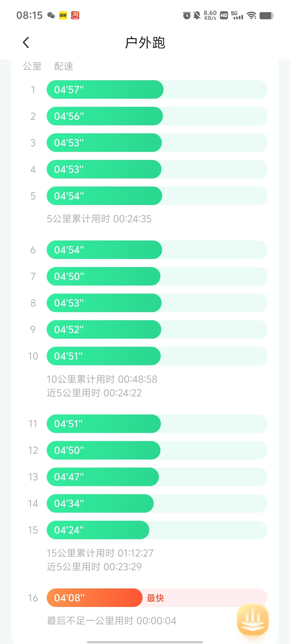This screenshot has width=290, height=644.
Task: Tap the battery status icon
Action: pos(267,16)
